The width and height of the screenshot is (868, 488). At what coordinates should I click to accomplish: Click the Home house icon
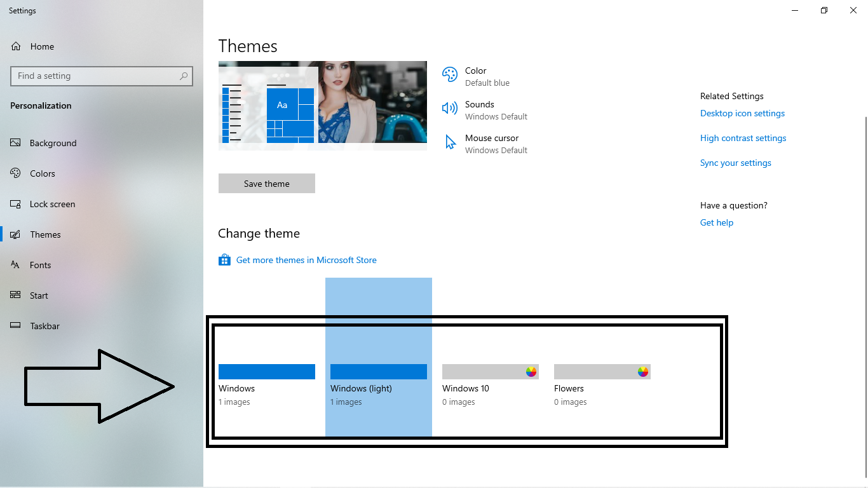pos(16,46)
